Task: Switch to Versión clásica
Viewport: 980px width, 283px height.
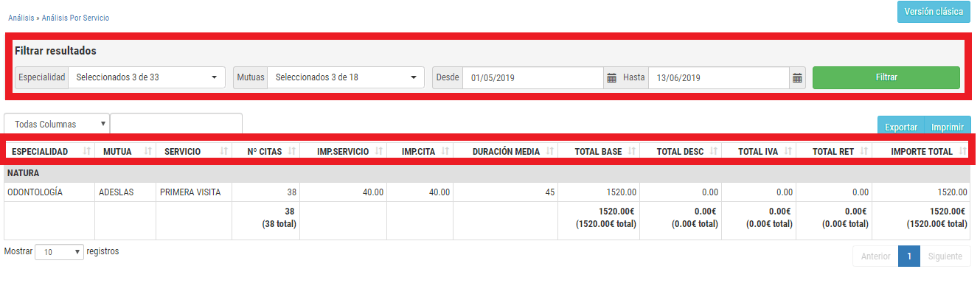Action: pyautogui.click(x=933, y=13)
